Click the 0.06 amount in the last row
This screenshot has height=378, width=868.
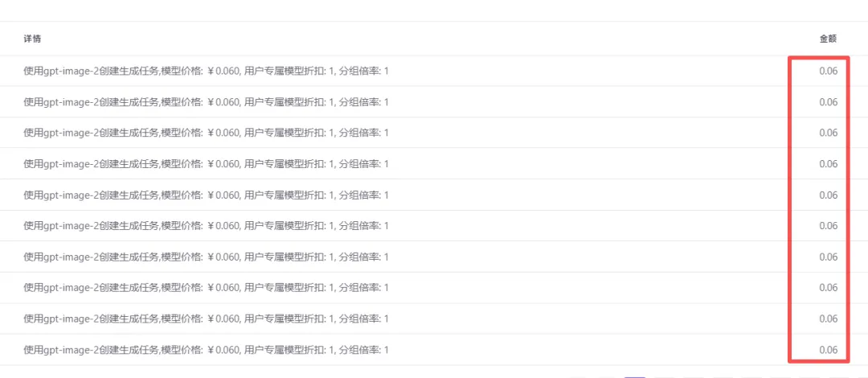(x=828, y=351)
